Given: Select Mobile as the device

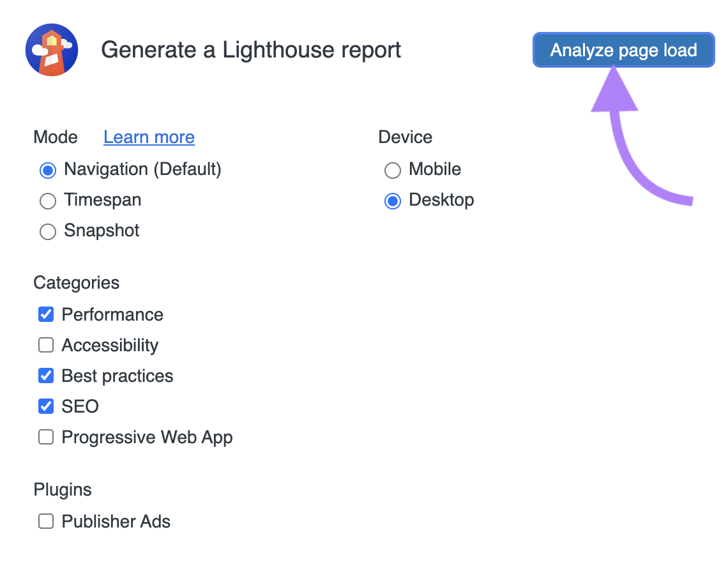Looking at the screenshot, I should click(392, 170).
